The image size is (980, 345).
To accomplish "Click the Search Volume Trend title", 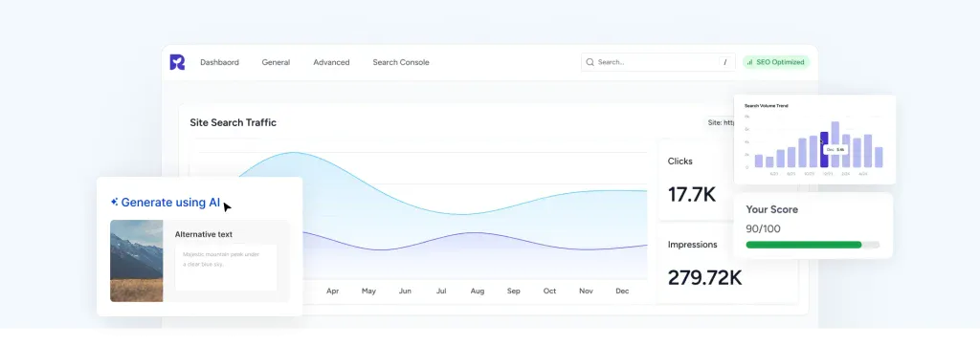I will click(x=767, y=106).
